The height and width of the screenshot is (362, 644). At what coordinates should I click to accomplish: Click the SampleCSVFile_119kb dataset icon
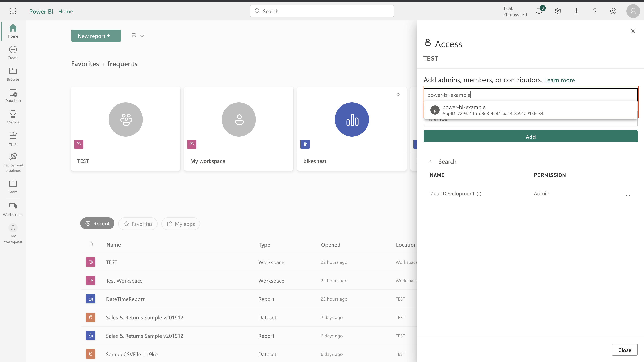pos(90,354)
